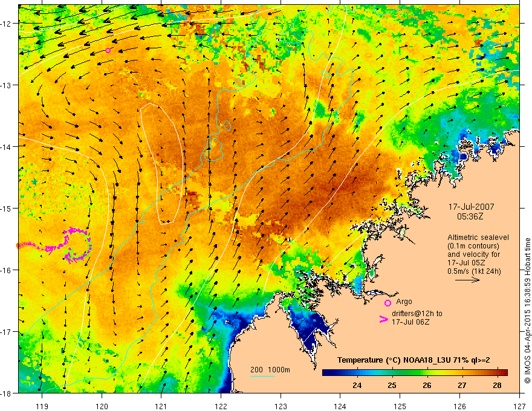Click the cyan bathymetry legend line
Screen dimensions: 532x411
pos(262,376)
